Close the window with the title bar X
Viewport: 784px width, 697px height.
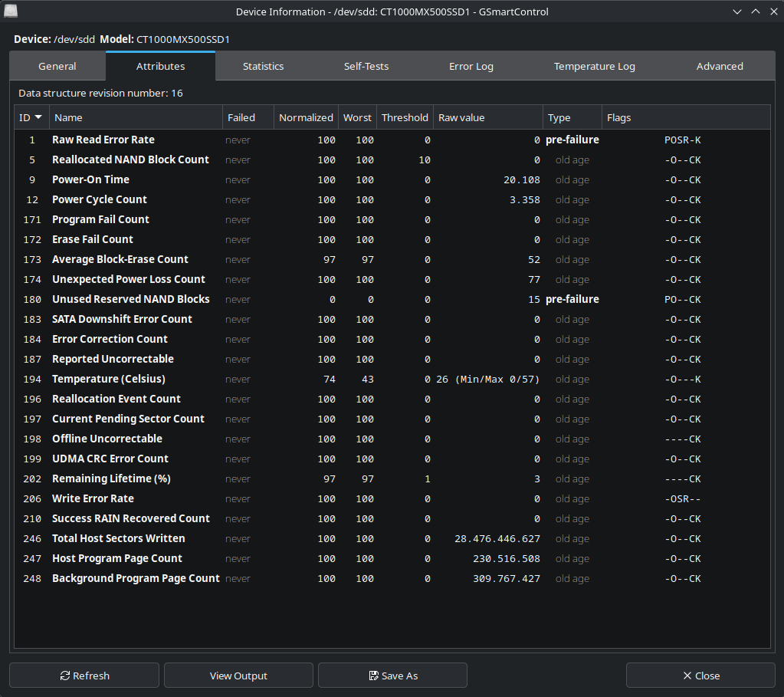(x=773, y=12)
